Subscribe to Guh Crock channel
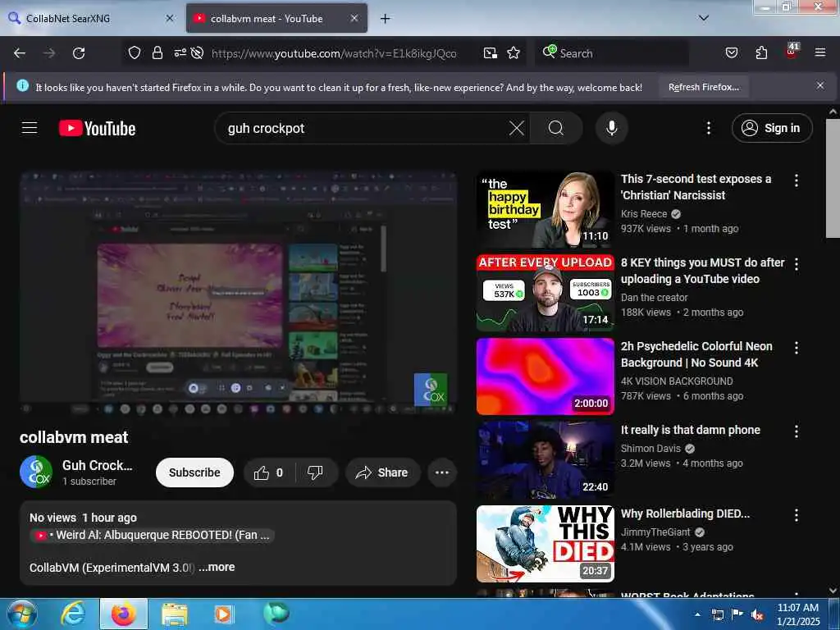Image resolution: width=840 pixels, height=630 pixels. (194, 472)
